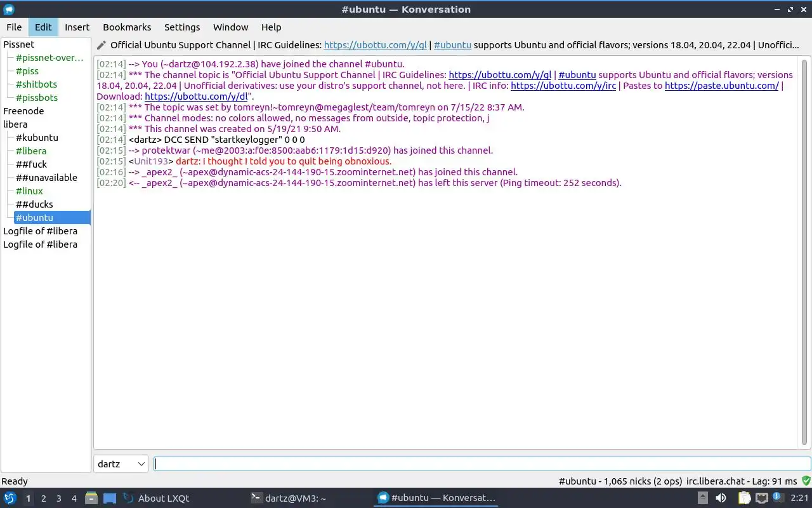Switch to the #pissnet-over… channel

pyautogui.click(x=49, y=58)
